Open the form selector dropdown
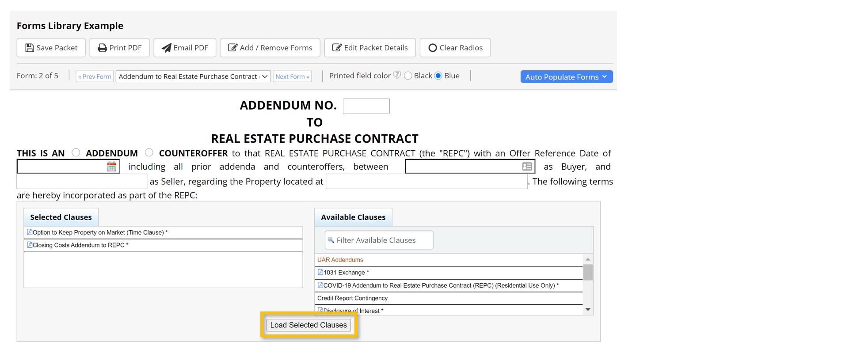 193,76
